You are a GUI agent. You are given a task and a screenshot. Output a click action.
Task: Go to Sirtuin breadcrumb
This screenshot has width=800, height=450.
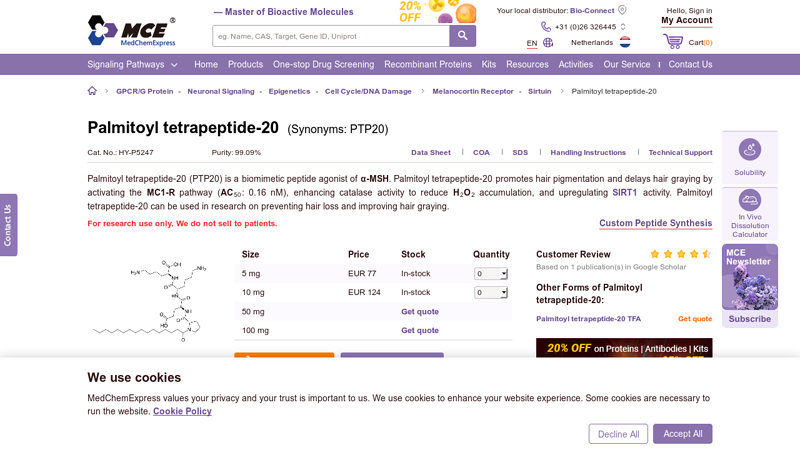pyautogui.click(x=539, y=91)
